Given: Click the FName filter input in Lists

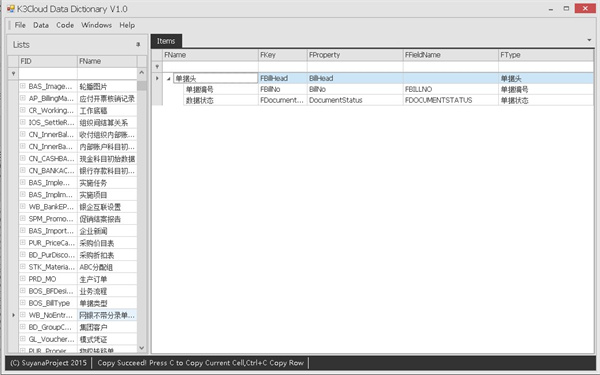Looking at the screenshot, I should coord(107,73).
